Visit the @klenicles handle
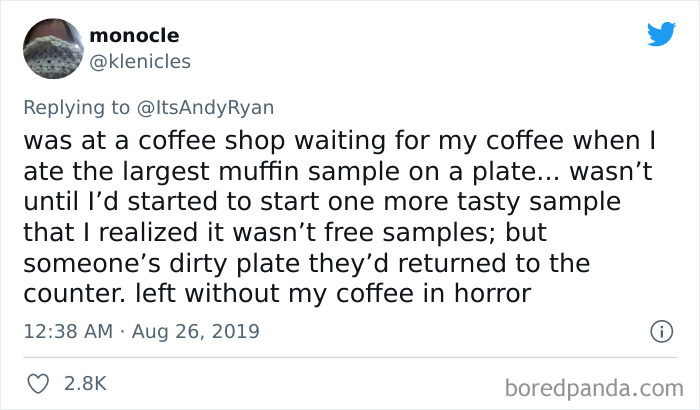This screenshot has width=700, height=410. 140,62
